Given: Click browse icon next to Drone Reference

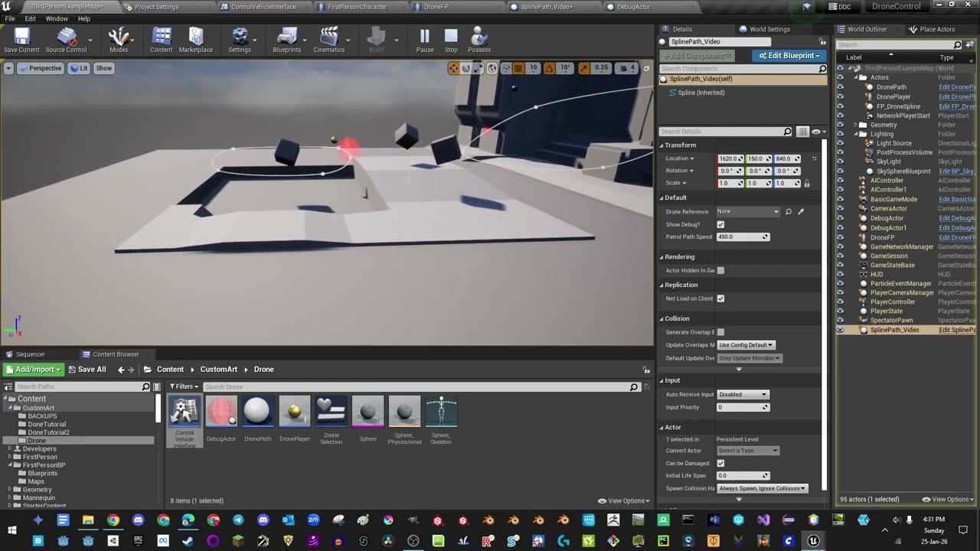Looking at the screenshot, I should [789, 211].
